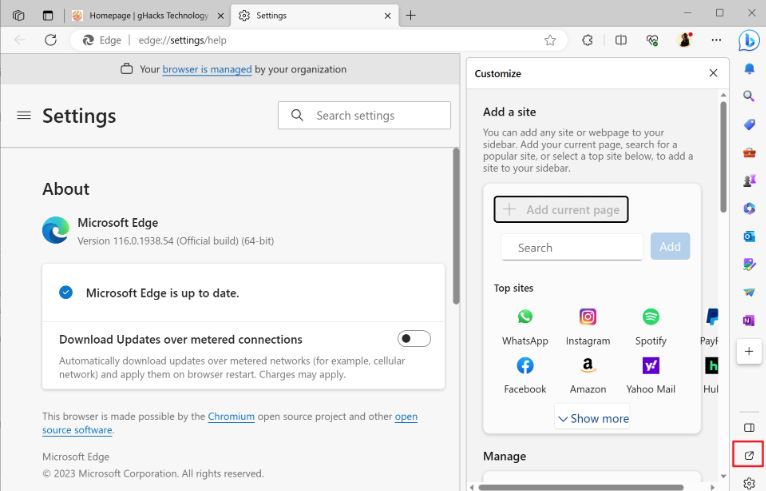Close the Customize panel
This screenshot has width=766, height=491.
pyautogui.click(x=713, y=73)
